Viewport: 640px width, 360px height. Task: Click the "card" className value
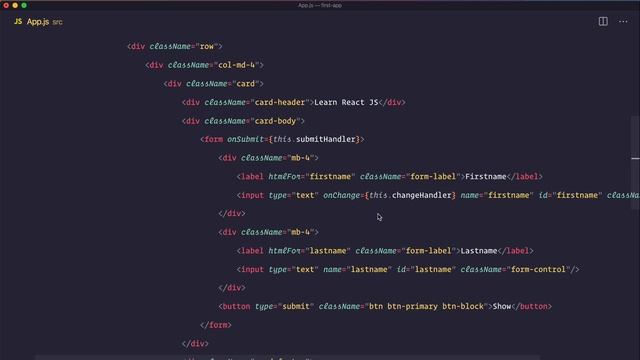[246, 84]
